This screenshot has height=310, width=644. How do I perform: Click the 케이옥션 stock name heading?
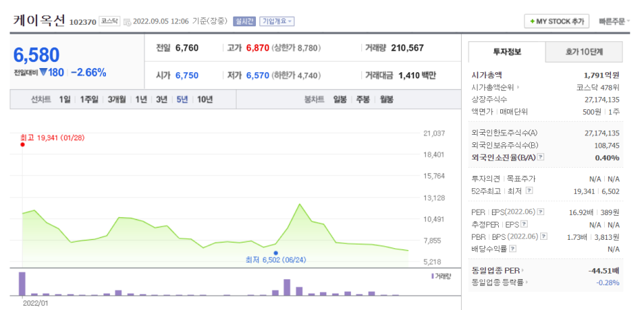39,21
